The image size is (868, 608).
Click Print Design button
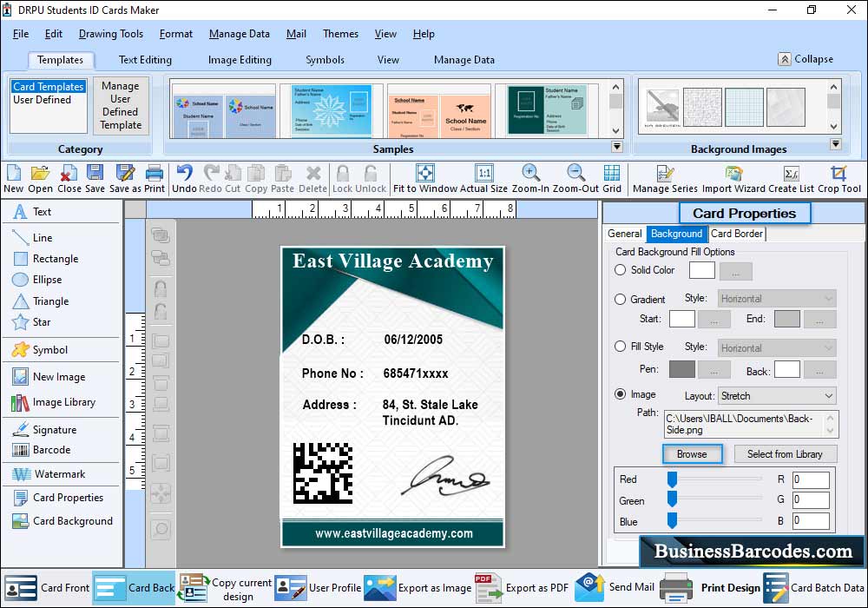(711, 587)
